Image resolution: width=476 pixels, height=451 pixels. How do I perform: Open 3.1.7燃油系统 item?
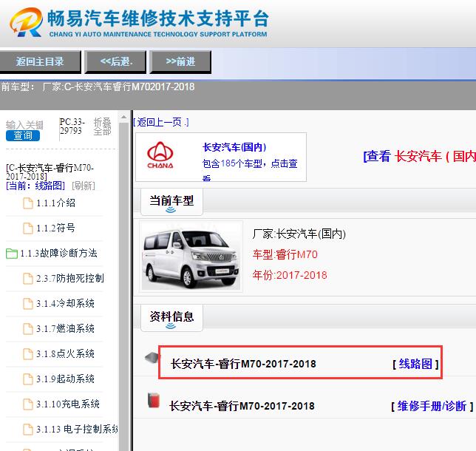coord(65,328)
